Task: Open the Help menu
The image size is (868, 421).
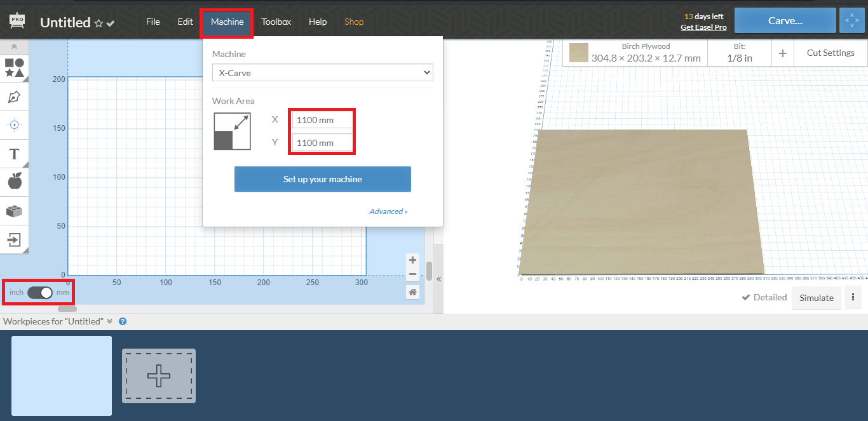Action: [x=318, y=22]
